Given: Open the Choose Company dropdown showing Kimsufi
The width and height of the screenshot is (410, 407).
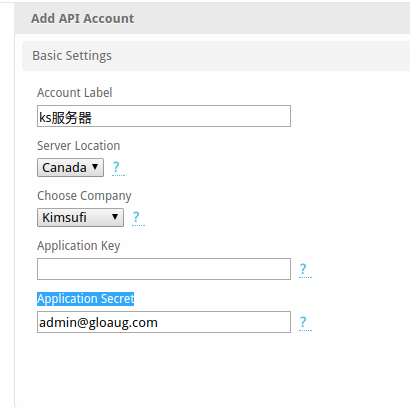Looking at the screenshot, I should (80, 217).
